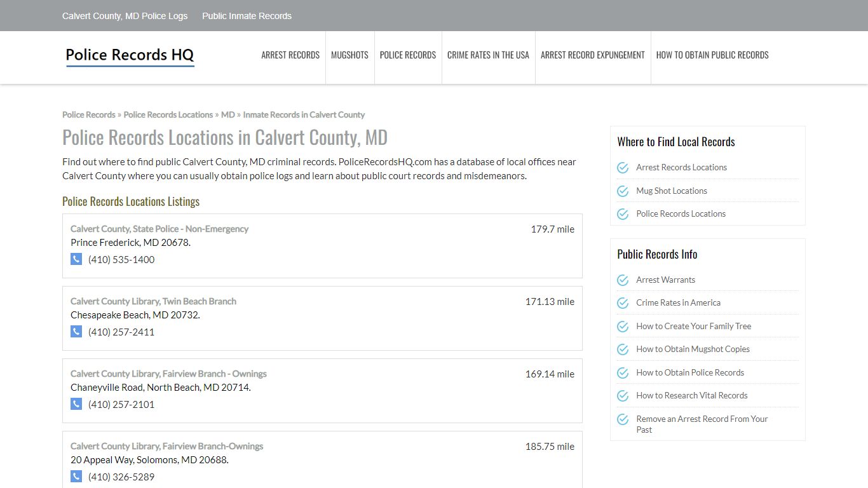Viewport: 868px width, 488px height.
Task: Open Mug Shot Locations sidebar link
Action: pos(672,191)
